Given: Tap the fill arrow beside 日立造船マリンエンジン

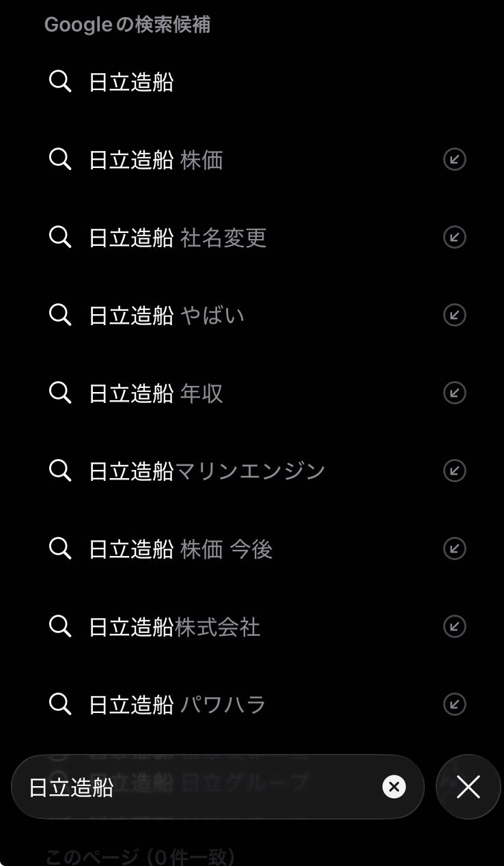Looking at the screenshot, I should point(454,471).
